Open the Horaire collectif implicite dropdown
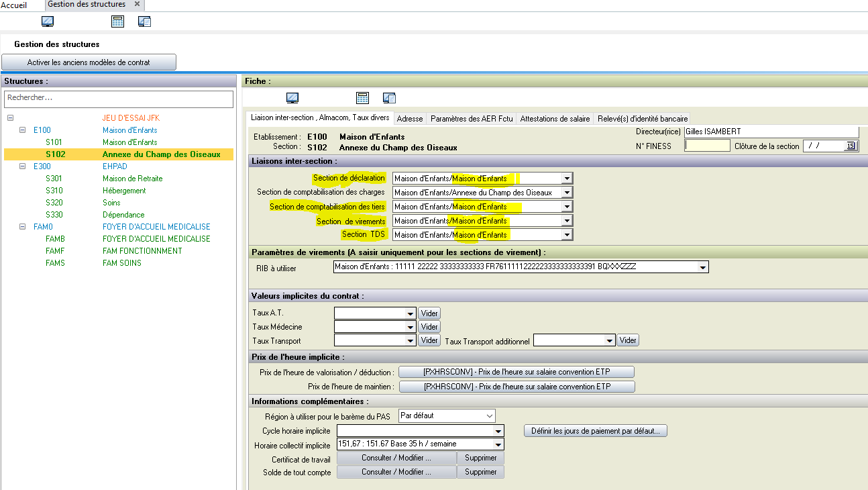Image resolution: width=868 pixels, height=490 pixels. (x=498, y=444)
